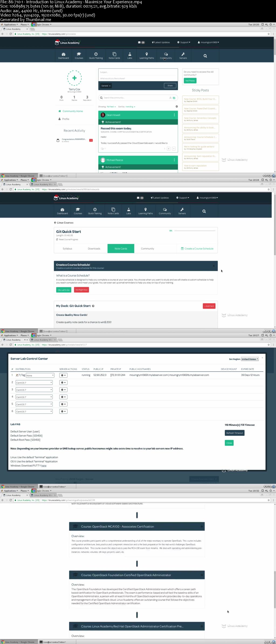This screenshot has width=276, height=644.
Task: Select the Note Cards tab of Git Quick Start
Action: tap(121, 248)
